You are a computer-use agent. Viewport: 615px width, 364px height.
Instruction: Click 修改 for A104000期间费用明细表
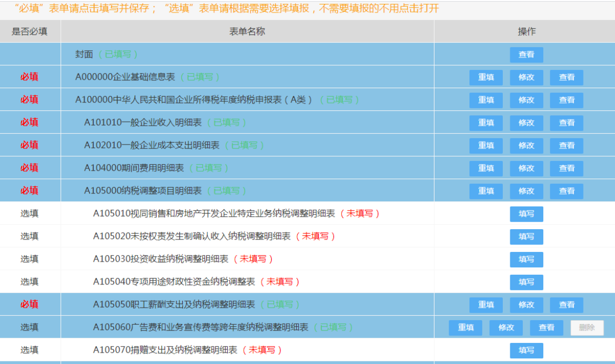526,168
